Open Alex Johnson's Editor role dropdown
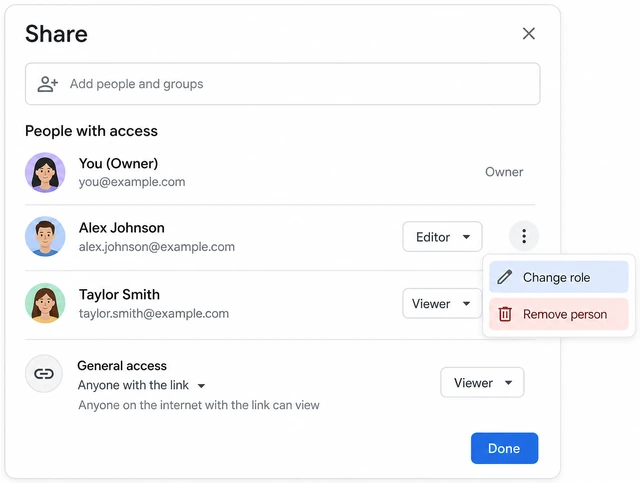Viewport: 640px width, 483px height. click(442, 237)
